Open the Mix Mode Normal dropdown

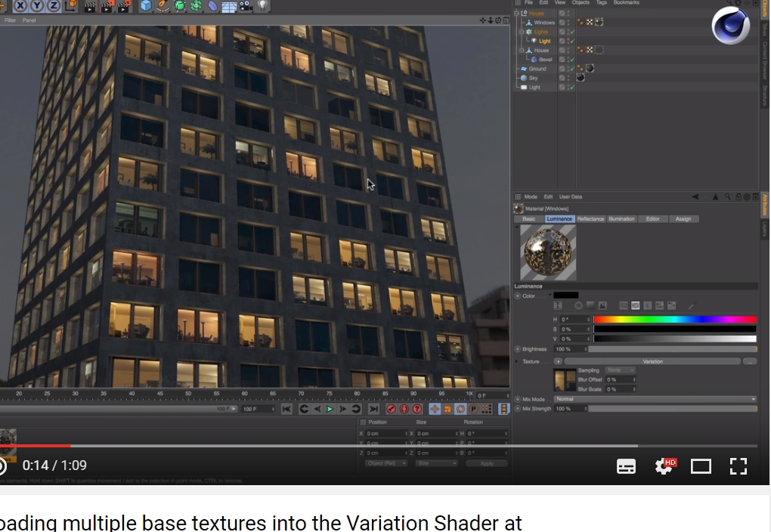click(655, 399)
